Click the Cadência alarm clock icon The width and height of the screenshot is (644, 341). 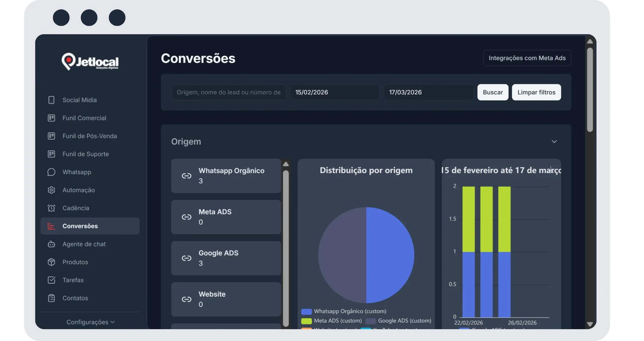(x=51, y=208)
